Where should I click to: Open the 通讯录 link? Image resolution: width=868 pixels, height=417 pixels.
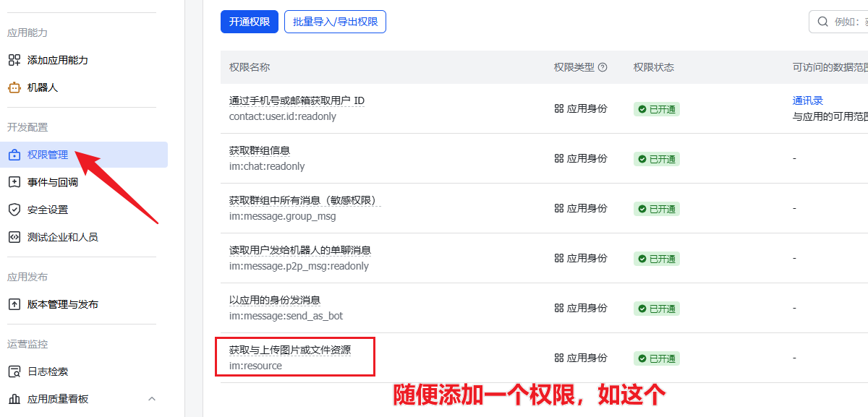(808, 100)
